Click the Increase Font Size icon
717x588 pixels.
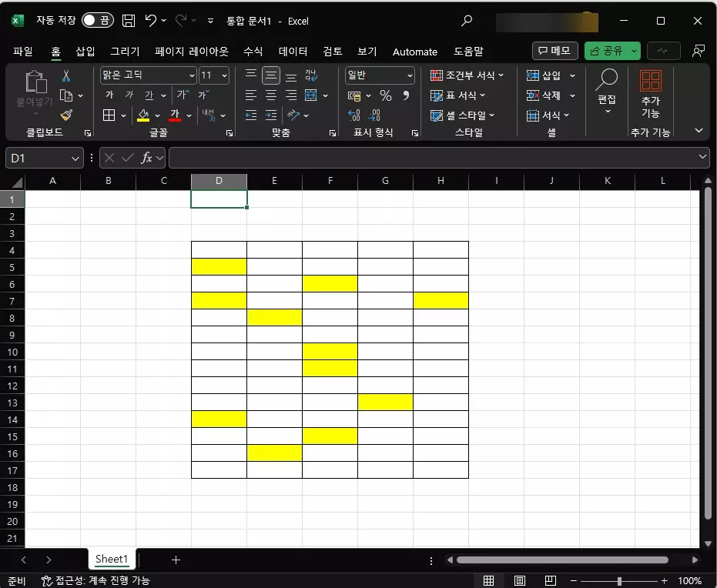pos(183,95)
